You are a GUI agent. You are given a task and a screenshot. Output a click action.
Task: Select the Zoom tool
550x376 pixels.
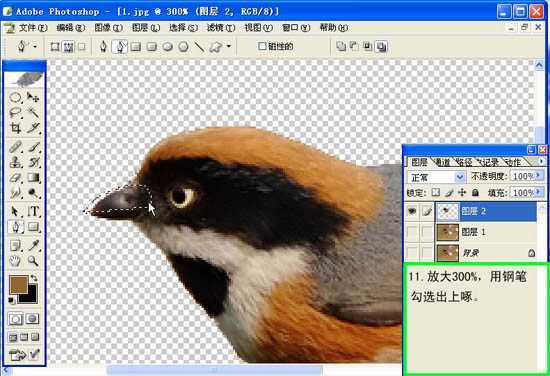click(x=33, y=261)
